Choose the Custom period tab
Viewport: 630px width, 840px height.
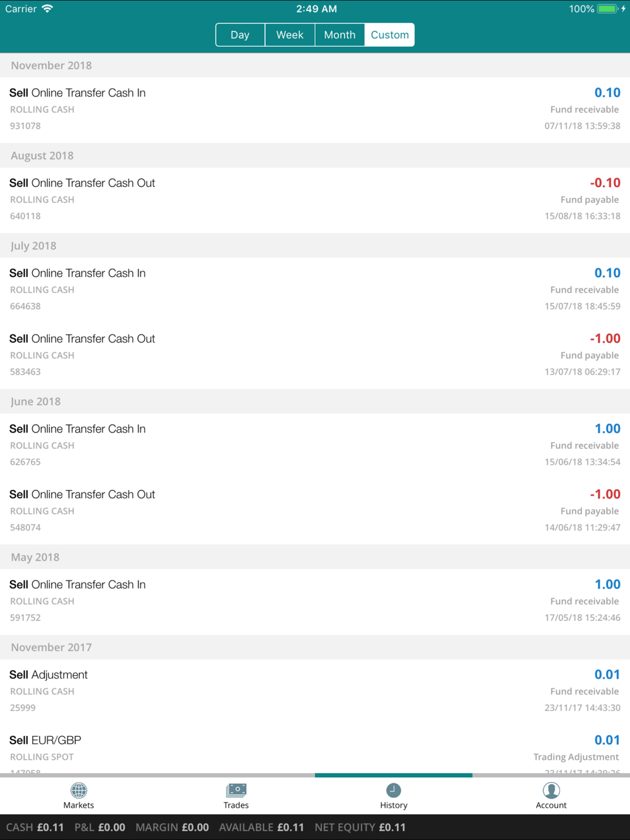click(389, 35)
